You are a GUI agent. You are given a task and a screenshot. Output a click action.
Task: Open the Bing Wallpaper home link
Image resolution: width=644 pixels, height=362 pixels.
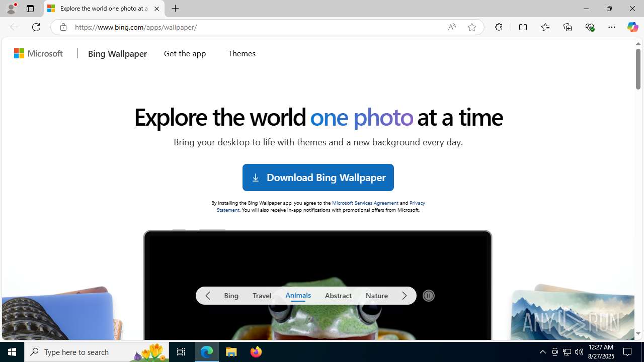(117, 53)
